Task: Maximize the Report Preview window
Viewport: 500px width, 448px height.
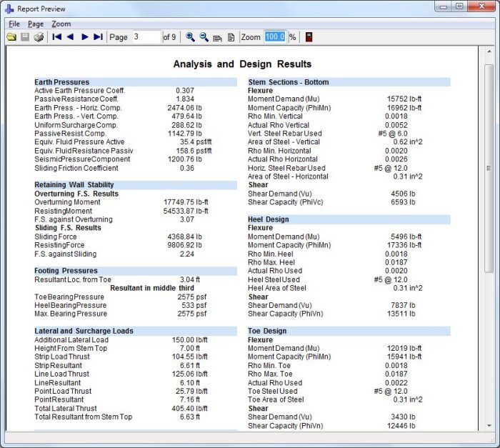Action: (459, 6)
